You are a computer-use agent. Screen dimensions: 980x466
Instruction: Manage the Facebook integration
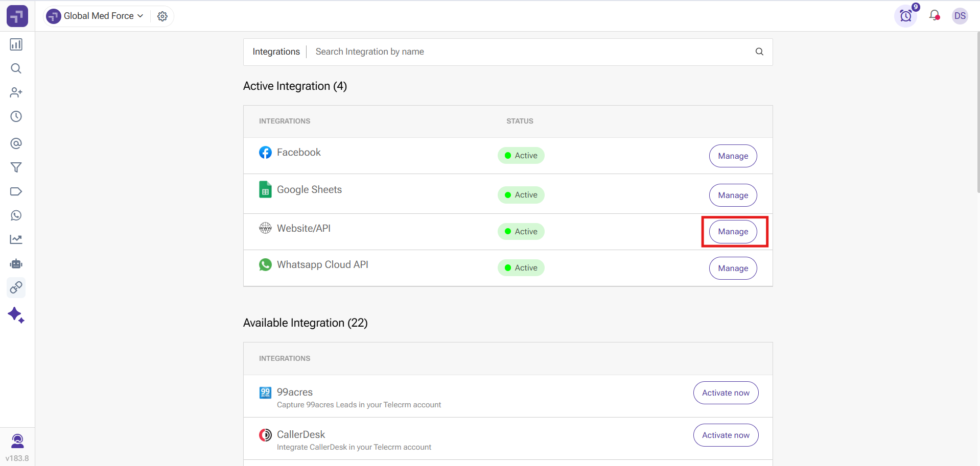(733, 156)
